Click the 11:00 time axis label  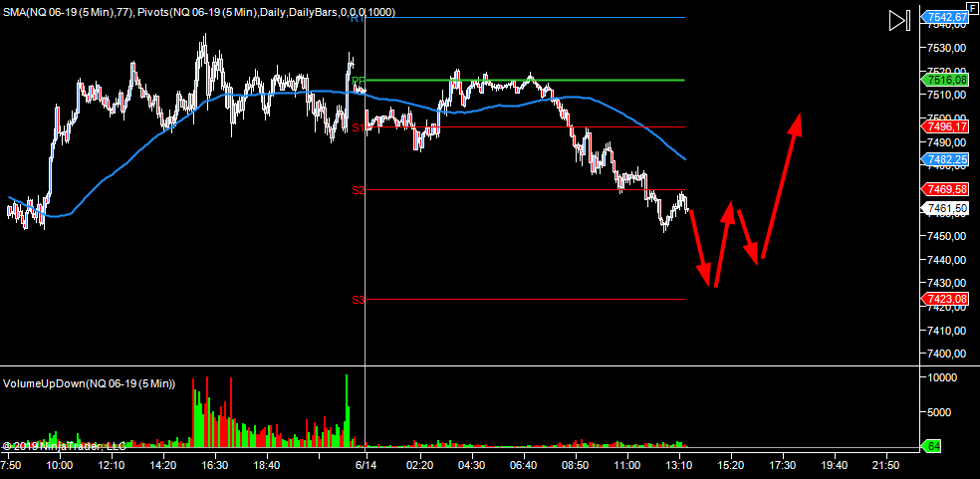tap(626, 466)
